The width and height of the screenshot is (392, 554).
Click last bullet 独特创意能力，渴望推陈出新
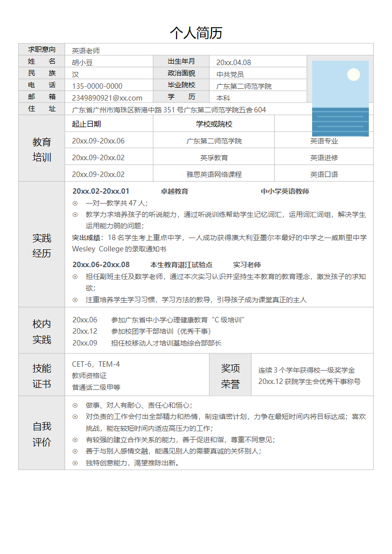[132, 463]
